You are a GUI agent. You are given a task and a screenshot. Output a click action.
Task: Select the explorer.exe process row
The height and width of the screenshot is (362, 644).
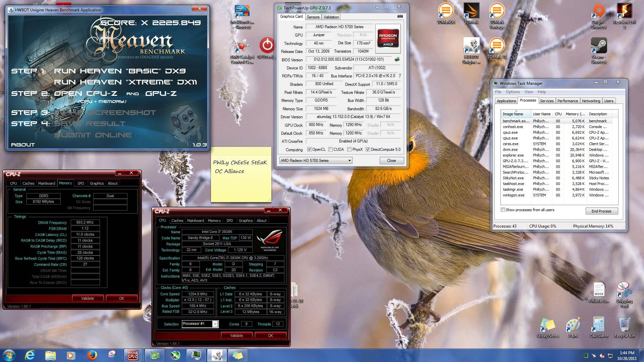point(556,155)
